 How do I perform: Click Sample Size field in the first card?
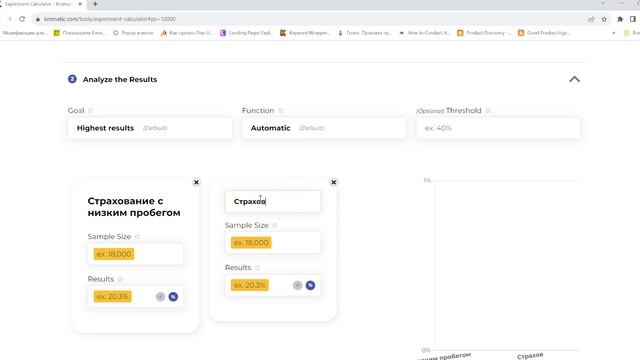coord(136,254)
